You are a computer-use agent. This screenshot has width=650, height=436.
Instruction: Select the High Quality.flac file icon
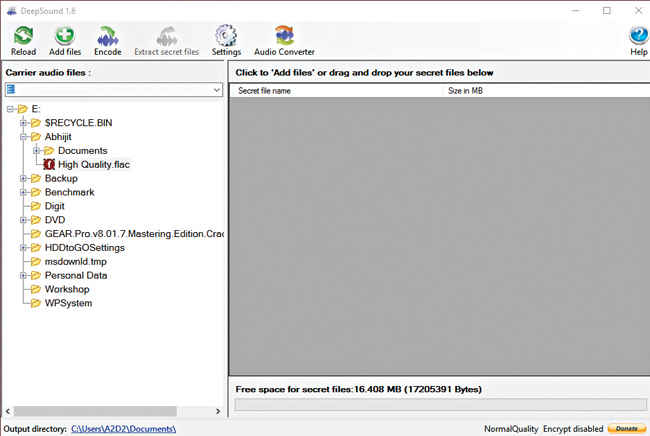(49, 165)
